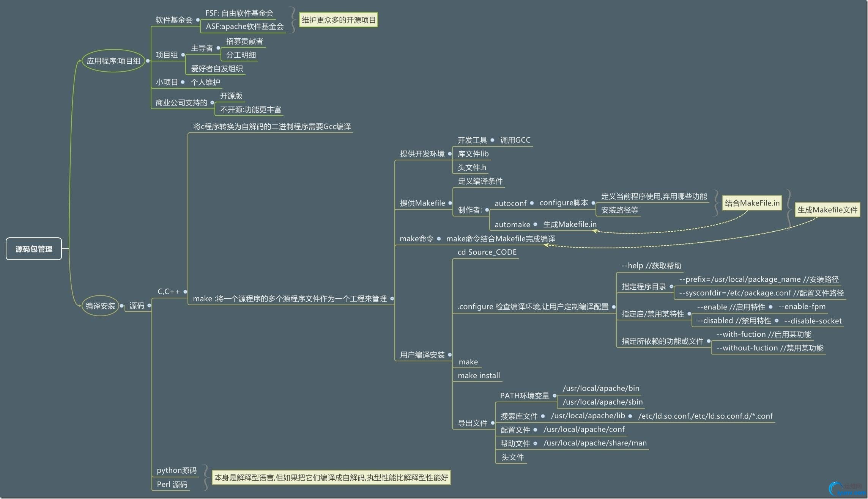Select the make install node

click(479, 375)
